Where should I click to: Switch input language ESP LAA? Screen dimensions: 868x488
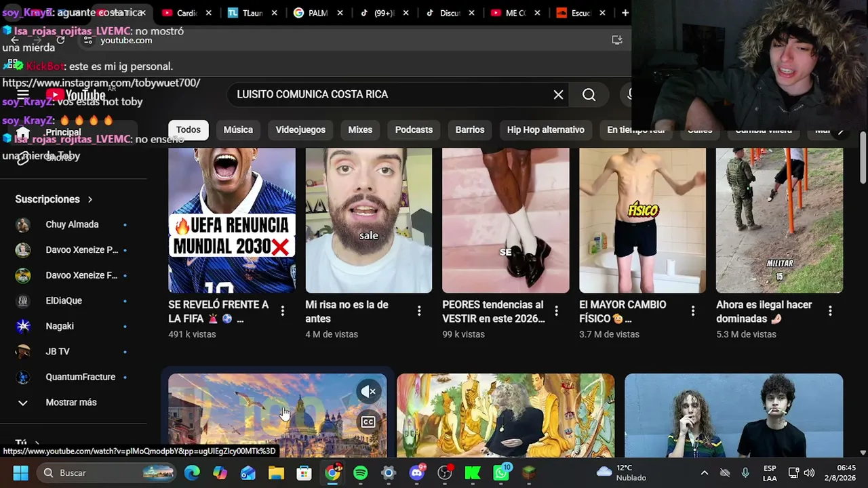[770, 473]
